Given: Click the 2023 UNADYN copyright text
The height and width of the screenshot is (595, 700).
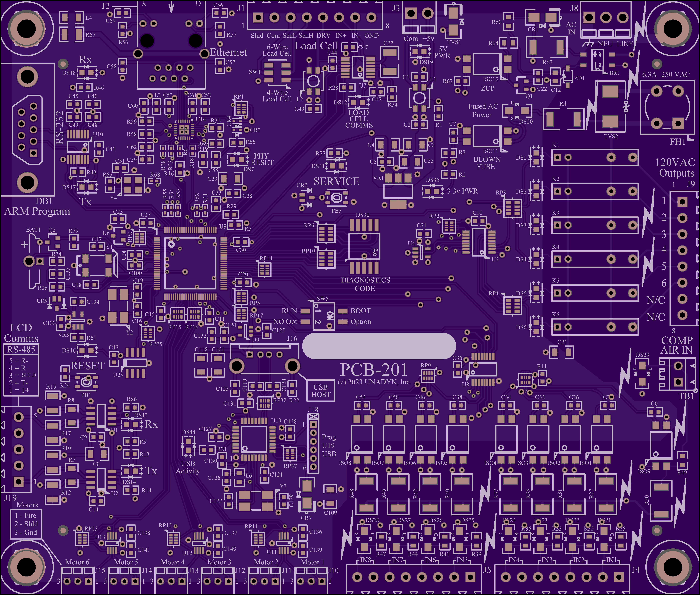Looking at the screenshot, I should pos(375,382).
